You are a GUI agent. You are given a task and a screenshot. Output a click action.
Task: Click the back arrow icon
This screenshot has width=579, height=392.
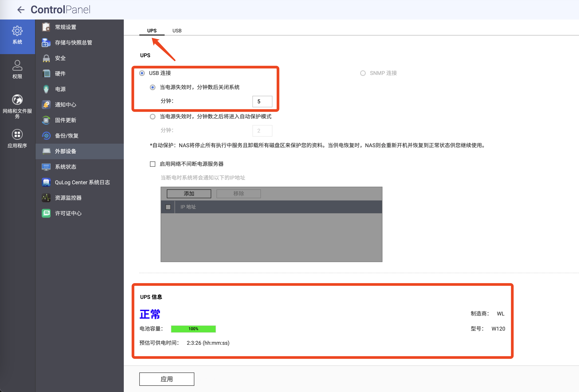[x=21, y=10]
